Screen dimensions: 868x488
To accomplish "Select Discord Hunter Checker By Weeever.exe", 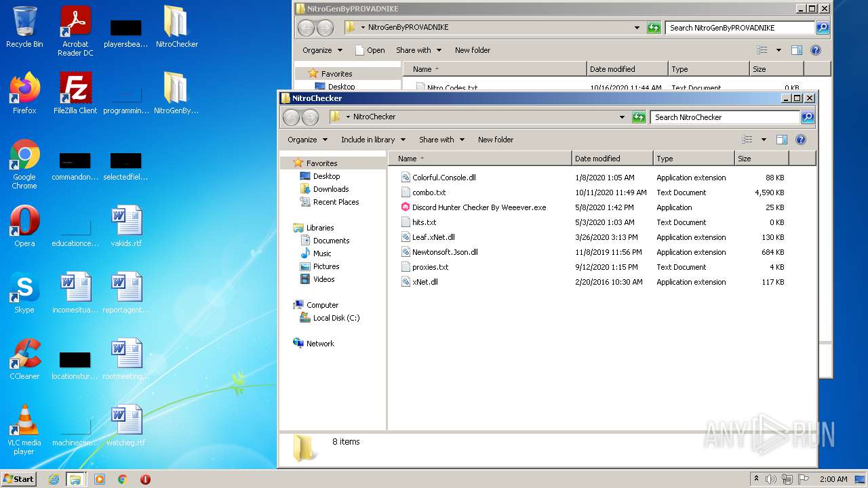I will click(x=473, y=207).
